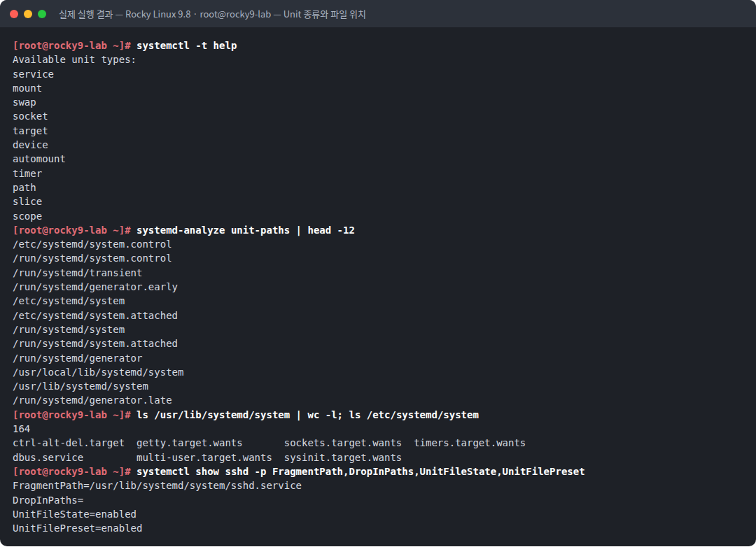756x547 pixels.
Task: Click the 'path' unit type line
Action: pyautogui.click(x=24, y=187)
